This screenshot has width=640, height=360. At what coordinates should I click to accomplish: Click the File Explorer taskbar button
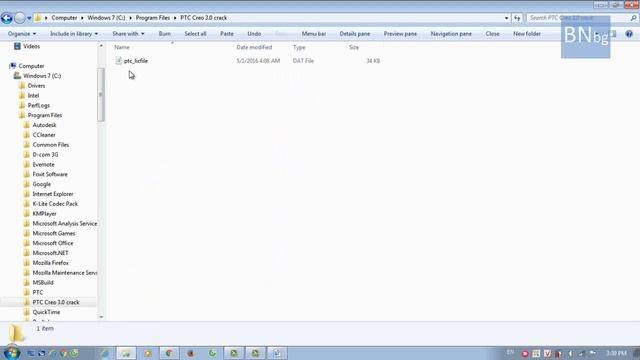(x=126, y=353)
